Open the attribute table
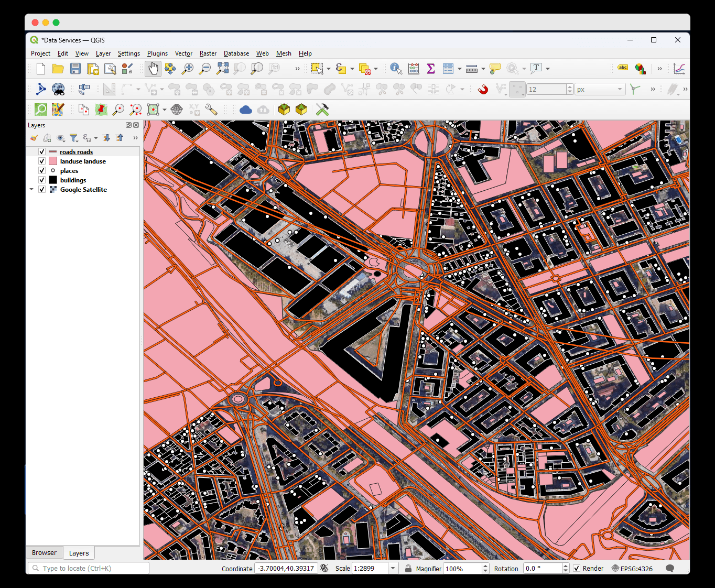Viewport: 715px width, 588px height. point(450,68)
